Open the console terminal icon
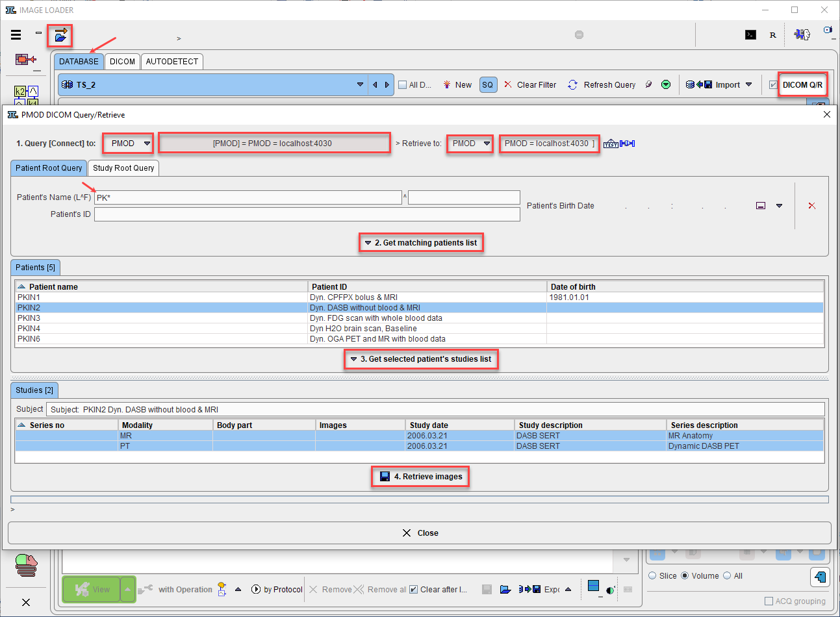This screenshot has width=840, height=617. (x=750, y=35)
